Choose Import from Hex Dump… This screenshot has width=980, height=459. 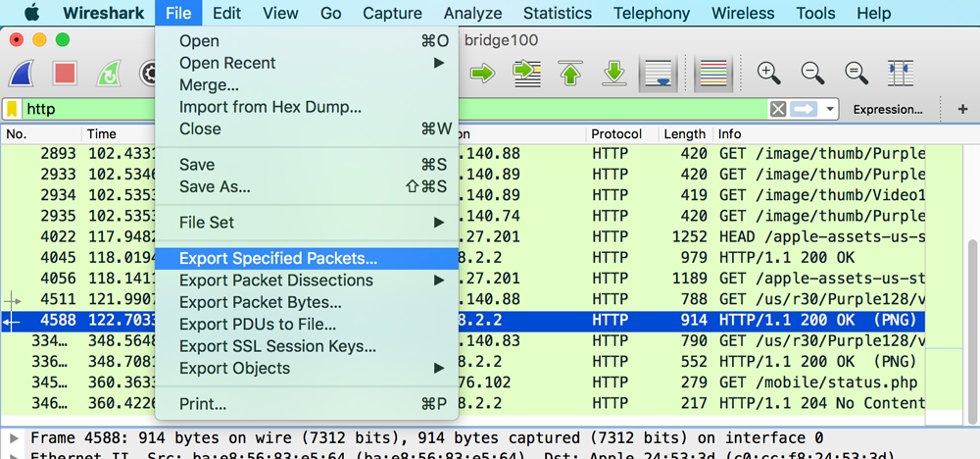[x=307, y=107]
